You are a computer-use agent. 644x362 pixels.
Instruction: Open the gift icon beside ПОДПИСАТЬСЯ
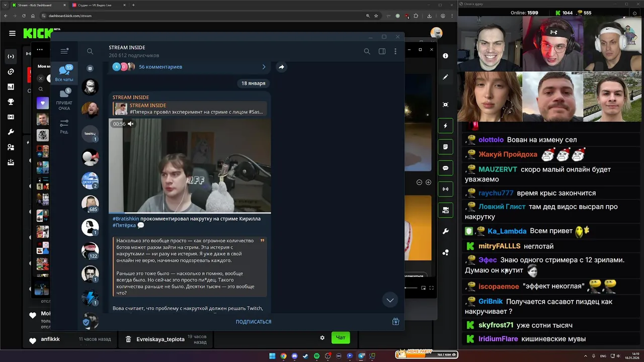click(395, 322)
